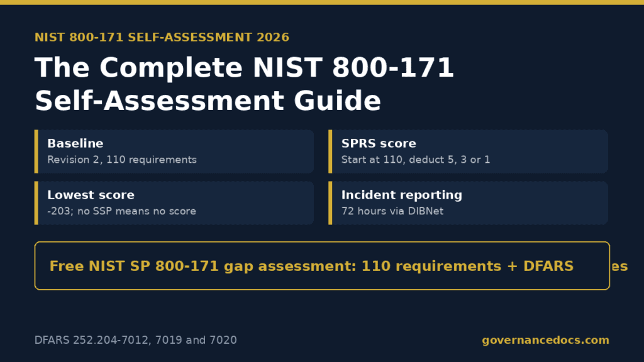Click the Baseline card
Screen dimensions: 644x362
point(174,151)
